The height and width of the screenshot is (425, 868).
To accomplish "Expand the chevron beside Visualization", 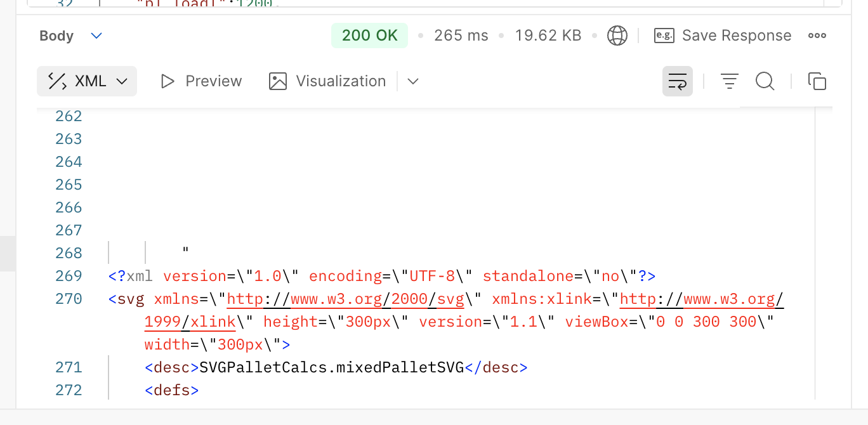I will pos(413,81).
